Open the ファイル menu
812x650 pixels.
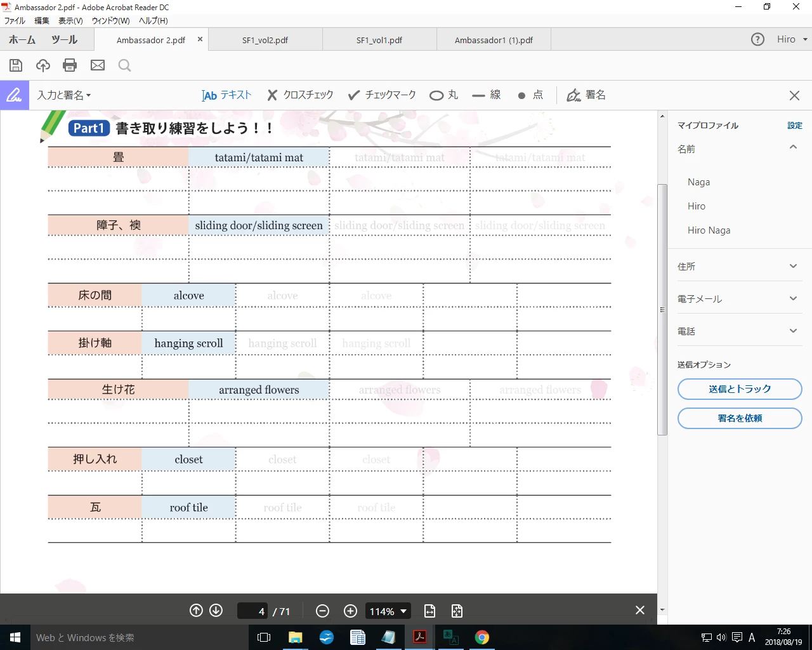(15, 21)
